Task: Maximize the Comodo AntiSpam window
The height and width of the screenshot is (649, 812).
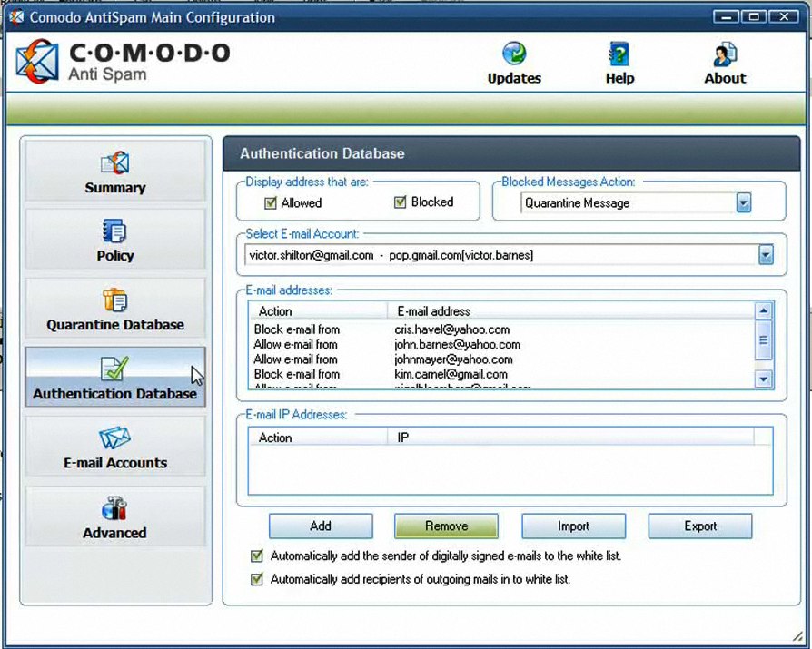Action: click(x=754, y=17)
